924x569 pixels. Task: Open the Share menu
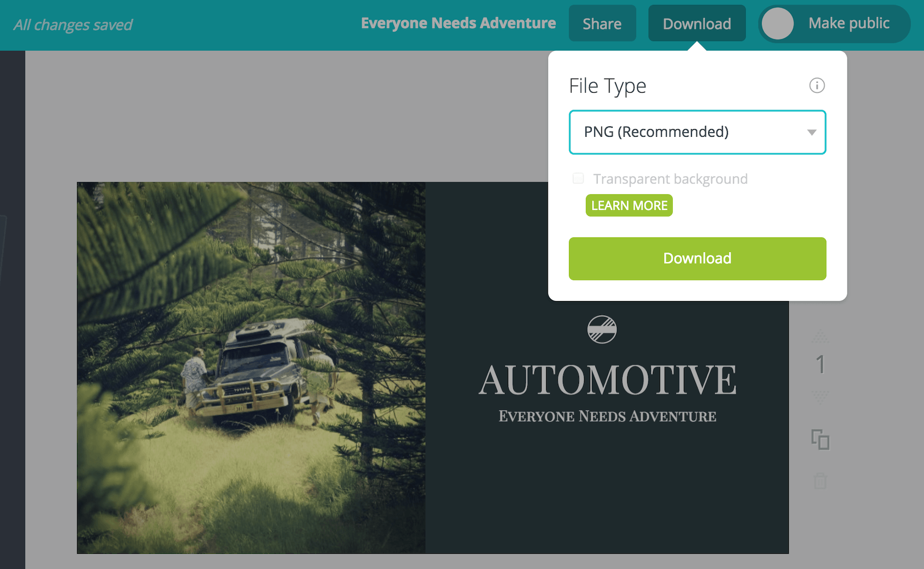602,24
